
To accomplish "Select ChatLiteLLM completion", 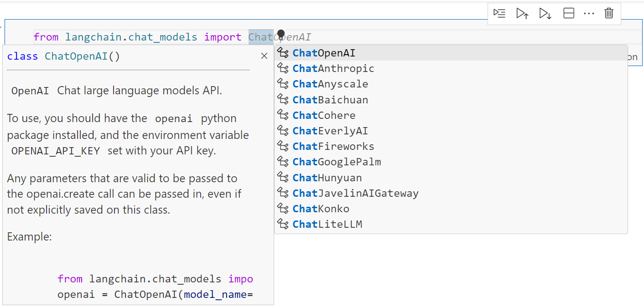I will (x=451, y=224).
